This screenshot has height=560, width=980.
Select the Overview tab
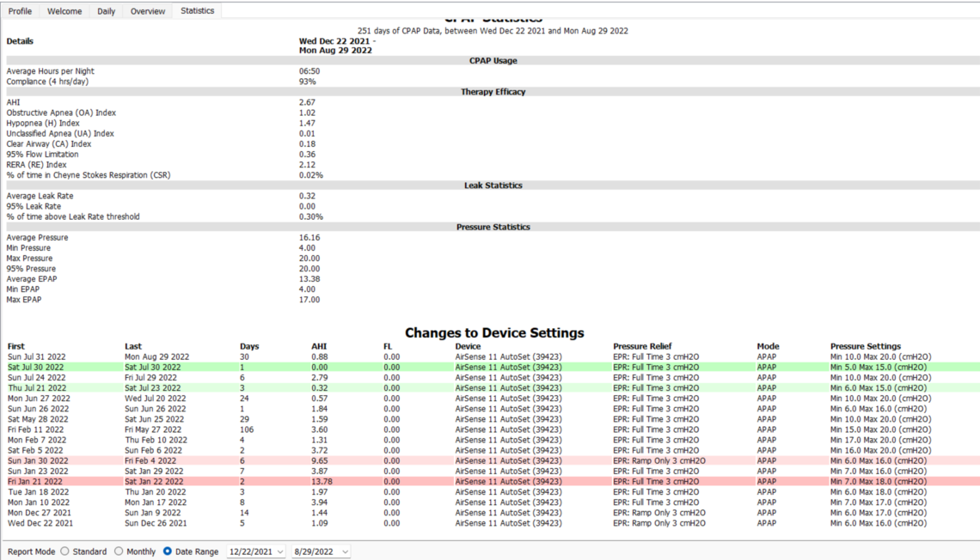148,11
